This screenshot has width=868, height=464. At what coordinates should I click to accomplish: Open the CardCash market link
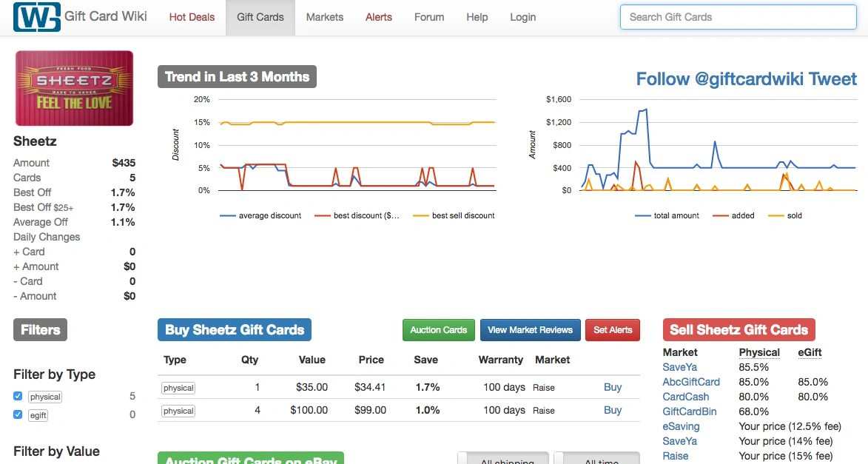coord(685,397)
